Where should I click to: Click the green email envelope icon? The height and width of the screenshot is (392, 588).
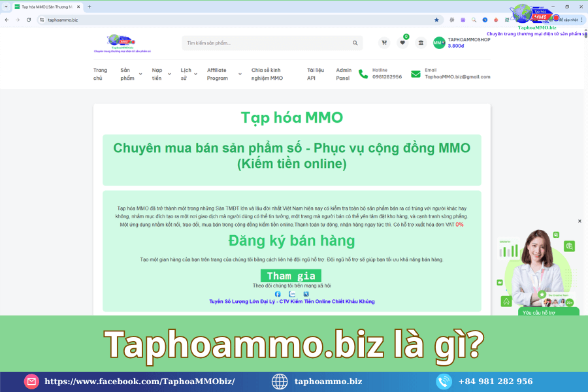pos(416,74)
